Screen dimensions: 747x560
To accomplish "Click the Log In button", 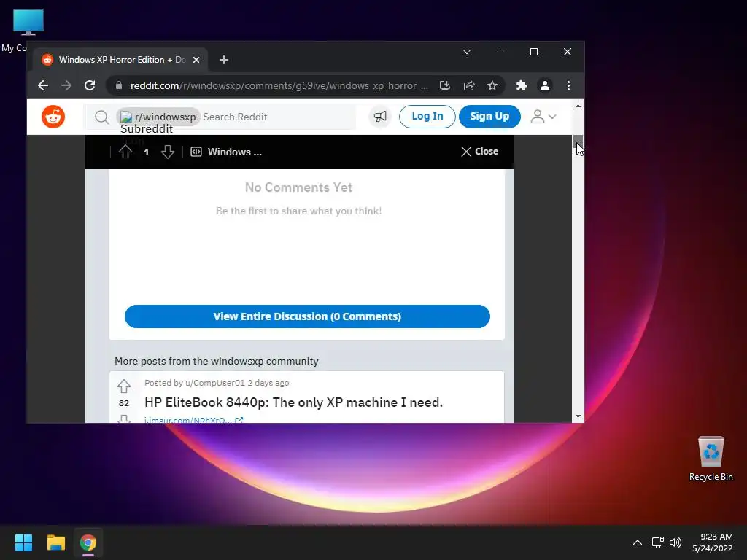I will (427, 116).
